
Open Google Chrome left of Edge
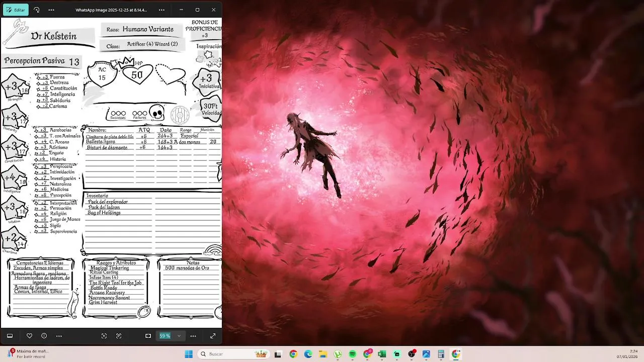pyautogui.click(x=293, y=354)
